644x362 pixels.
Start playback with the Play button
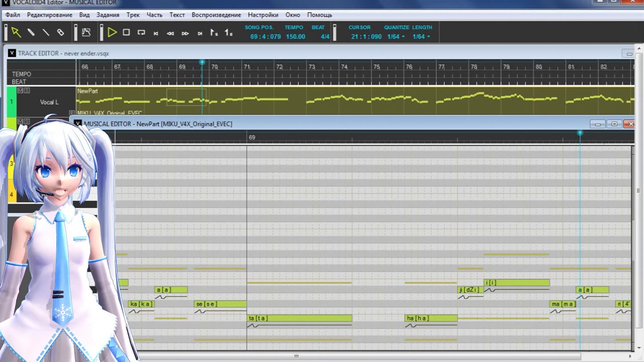click(112, 33)
